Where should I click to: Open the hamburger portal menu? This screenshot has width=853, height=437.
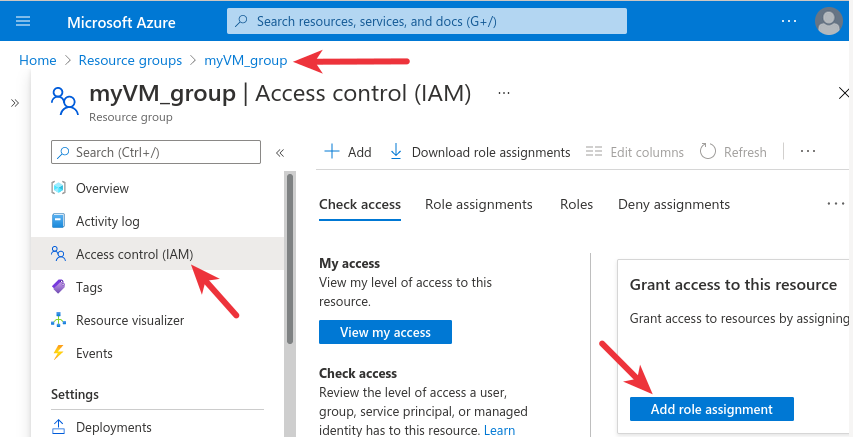(23, 21)
